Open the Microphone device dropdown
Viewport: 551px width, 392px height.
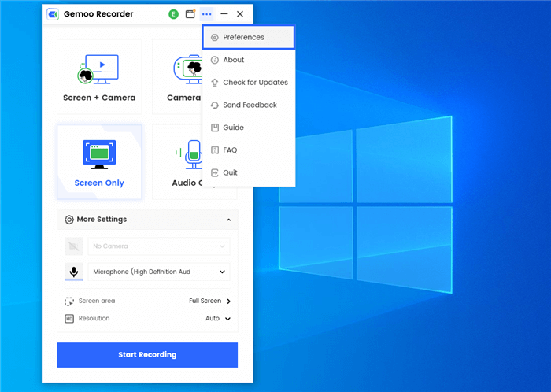click(x=159, y=272)
